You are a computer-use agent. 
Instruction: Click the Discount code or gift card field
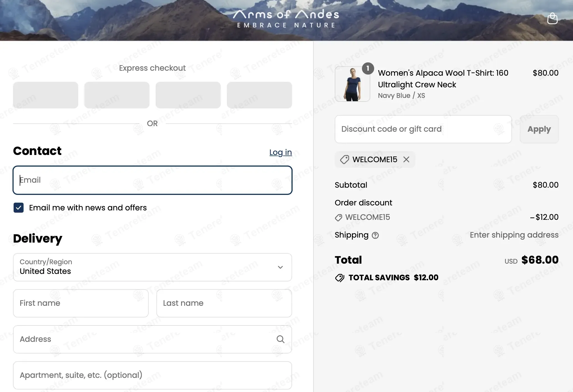click(423, 129)
